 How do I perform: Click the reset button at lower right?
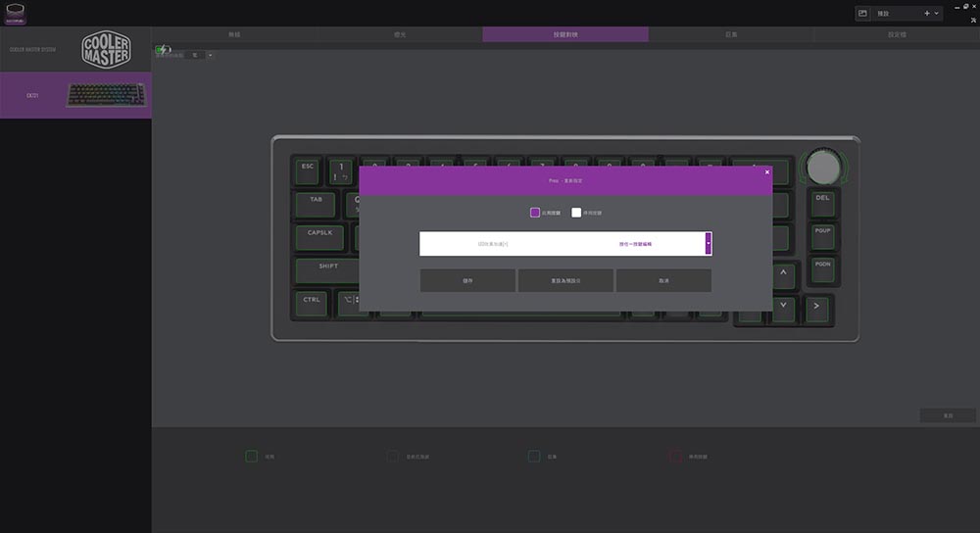pos(948,415)
